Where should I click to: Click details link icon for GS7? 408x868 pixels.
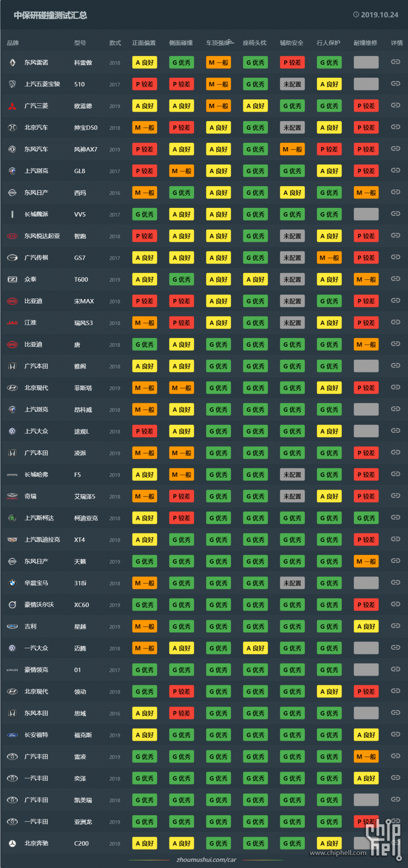click(395, 257)
